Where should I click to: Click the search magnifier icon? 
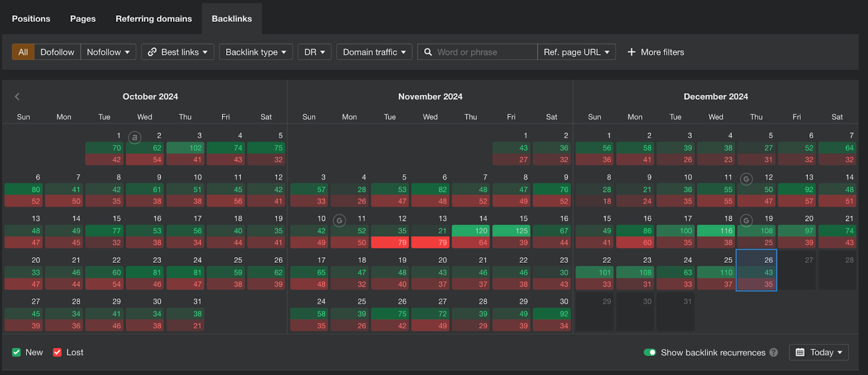pyautogui.click(x=428, y=52)
